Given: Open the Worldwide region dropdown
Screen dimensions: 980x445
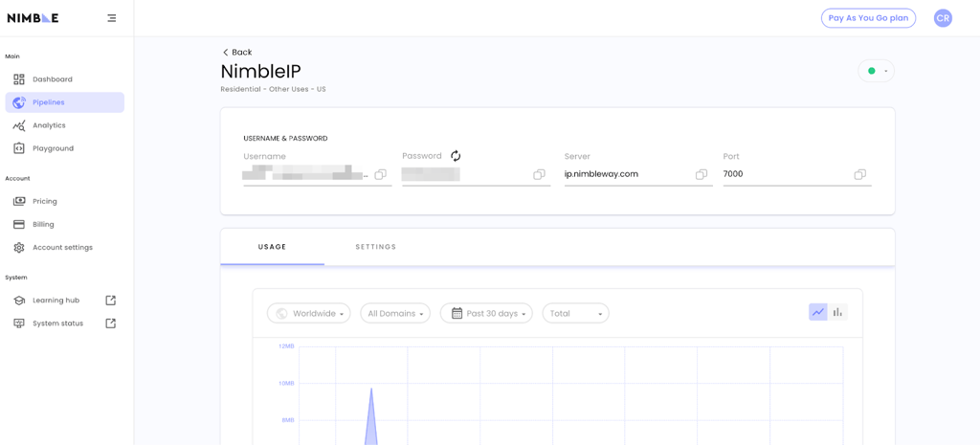Looking at the screenshot, I should coord(309,313).
